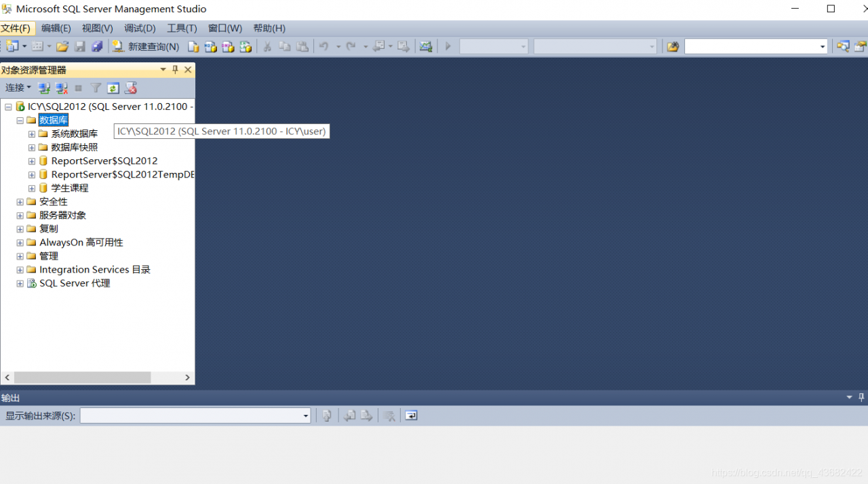Toggle auto-hide pin for 输出 panel
868x484 pixels.
click(862, 398)
